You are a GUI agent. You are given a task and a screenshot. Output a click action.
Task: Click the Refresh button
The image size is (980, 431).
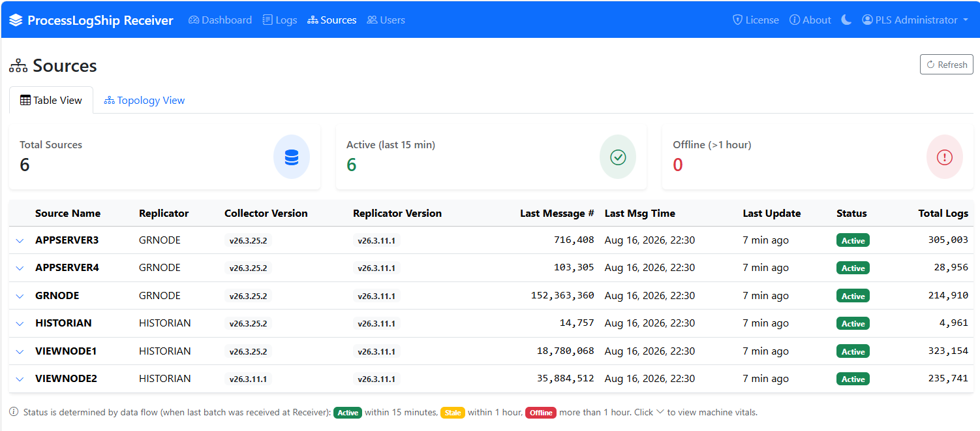(947, 65)
